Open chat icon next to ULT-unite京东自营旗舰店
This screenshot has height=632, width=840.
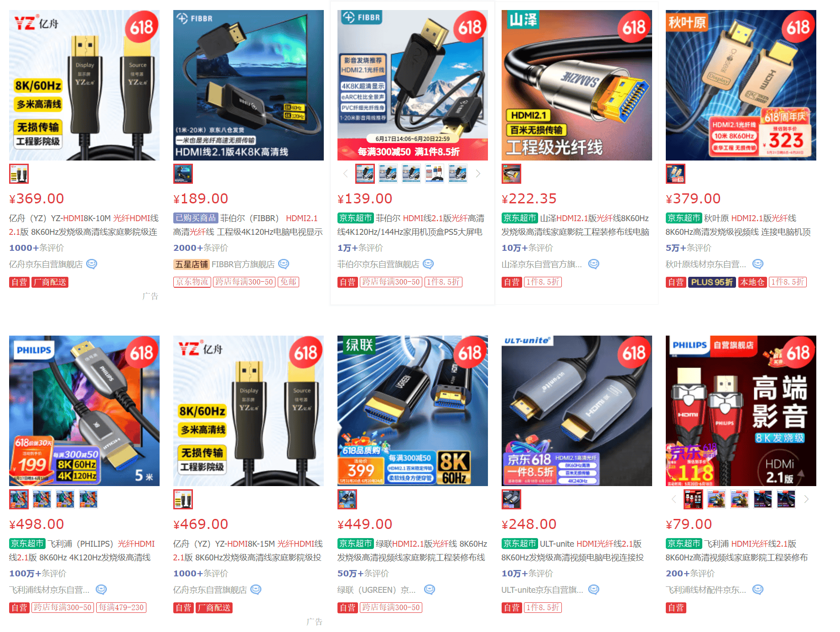594,590
